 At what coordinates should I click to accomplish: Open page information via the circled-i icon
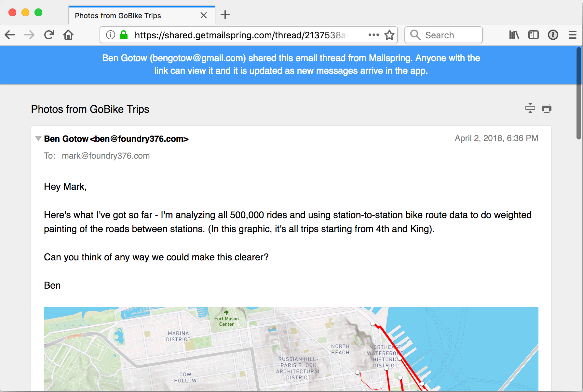pyautogui.click(x=110, y=35)
